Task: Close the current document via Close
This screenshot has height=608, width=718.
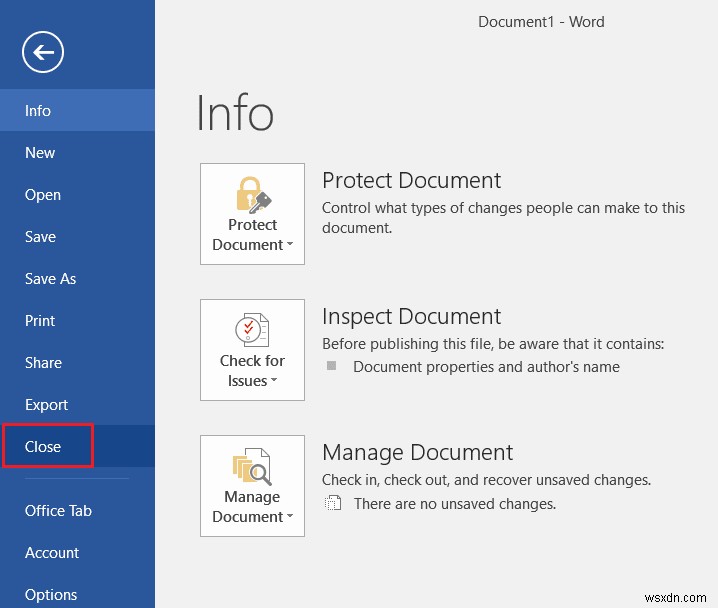Action: (77, 446)
